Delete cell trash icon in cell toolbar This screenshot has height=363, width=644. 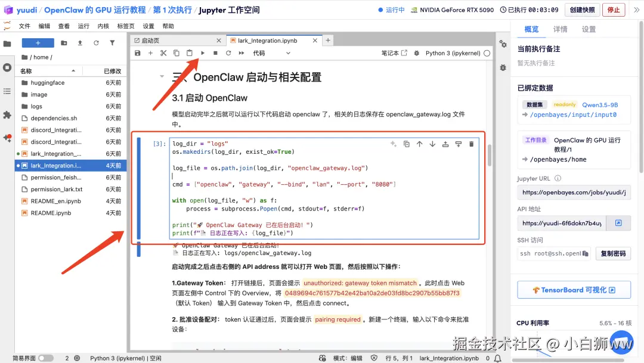(x=472, y=144)
